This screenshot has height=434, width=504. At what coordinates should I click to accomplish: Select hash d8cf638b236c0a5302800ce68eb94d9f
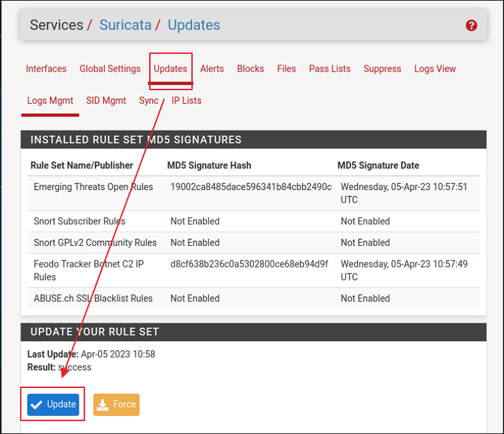[x=249, y=264]
